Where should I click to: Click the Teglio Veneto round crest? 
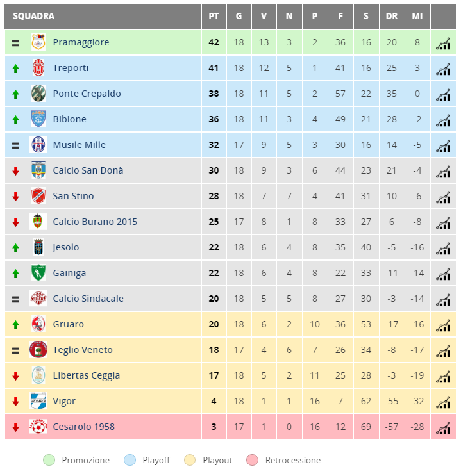38,349
